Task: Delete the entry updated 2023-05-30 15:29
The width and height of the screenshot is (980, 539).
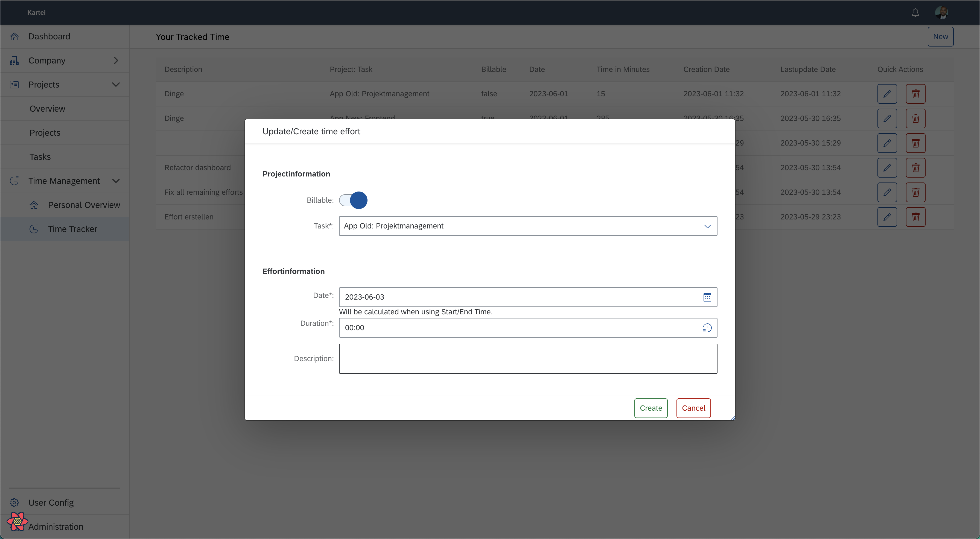Action: pyautogui.click(x=915, y=143)
